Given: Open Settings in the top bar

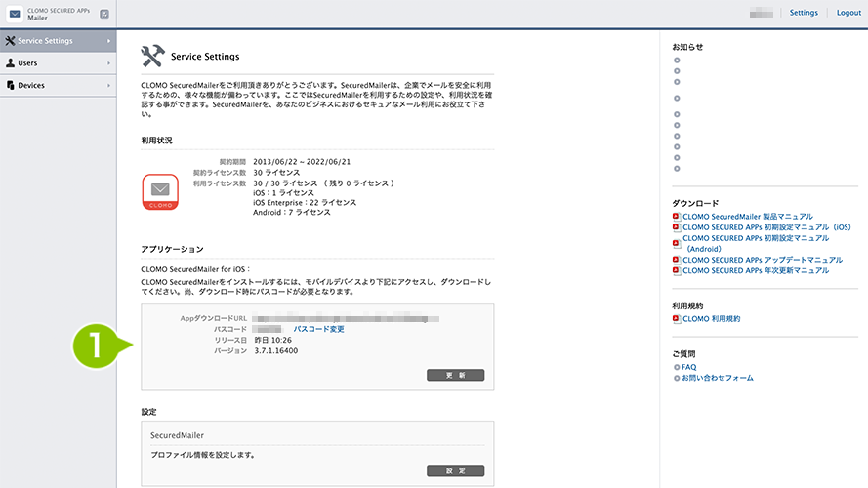Looking at the screenshot, I should [804, 12].
